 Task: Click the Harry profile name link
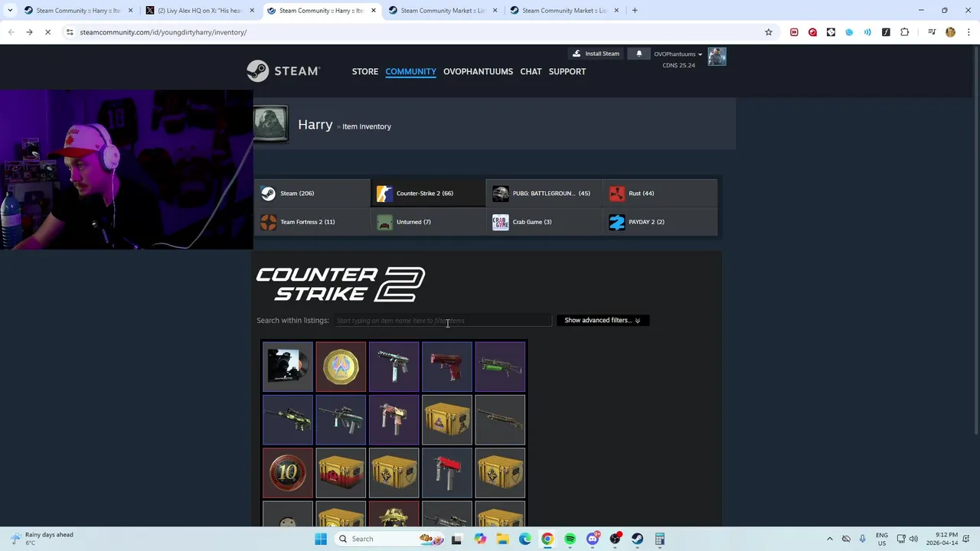315,125
